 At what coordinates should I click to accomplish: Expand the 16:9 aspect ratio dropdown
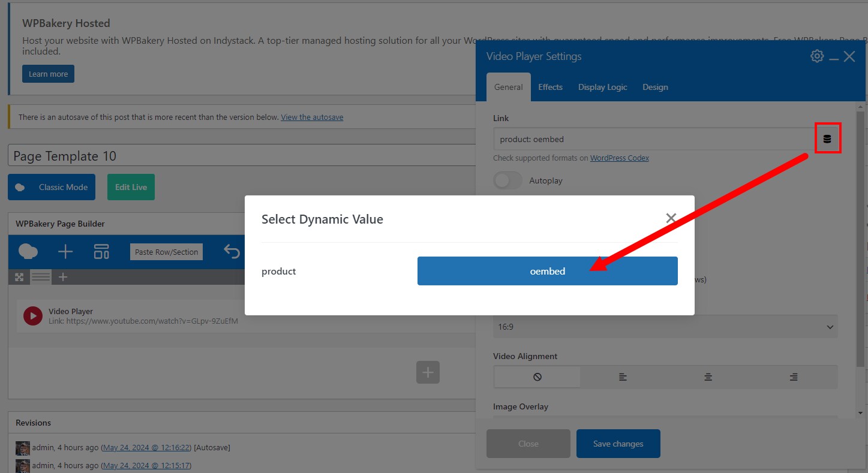(665, 327)
